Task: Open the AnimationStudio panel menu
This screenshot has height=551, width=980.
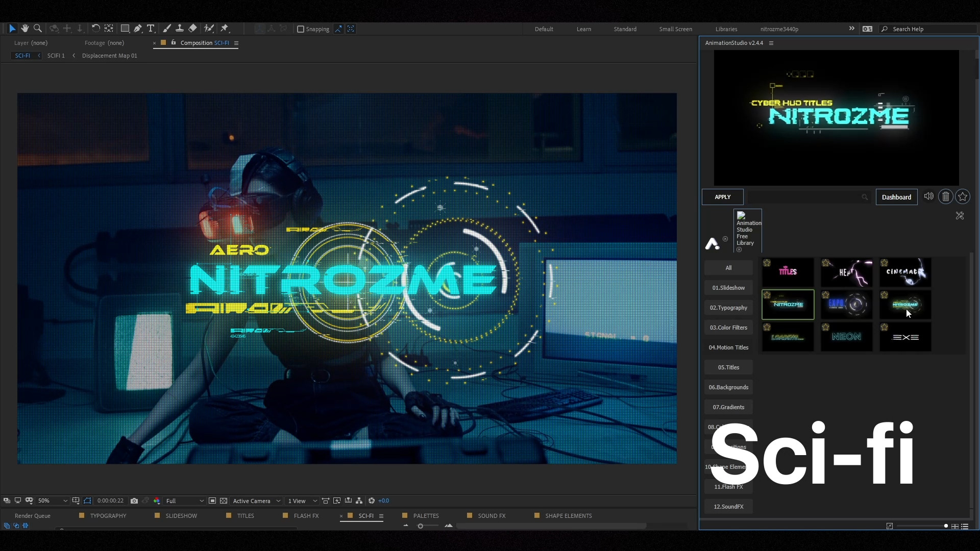Action: click(771, 43)
